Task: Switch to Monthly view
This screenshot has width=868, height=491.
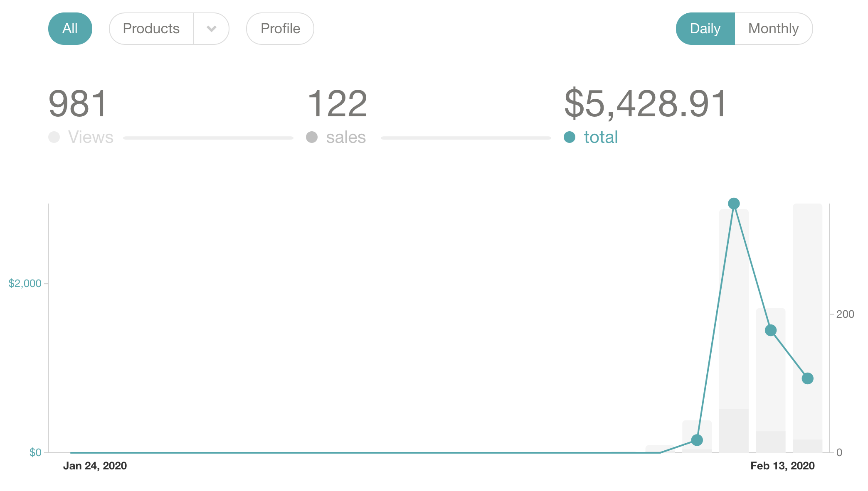Action: (773, 29)
